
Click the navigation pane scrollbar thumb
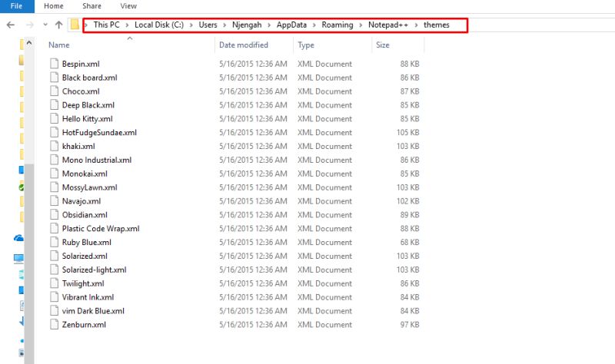(29, 263)
